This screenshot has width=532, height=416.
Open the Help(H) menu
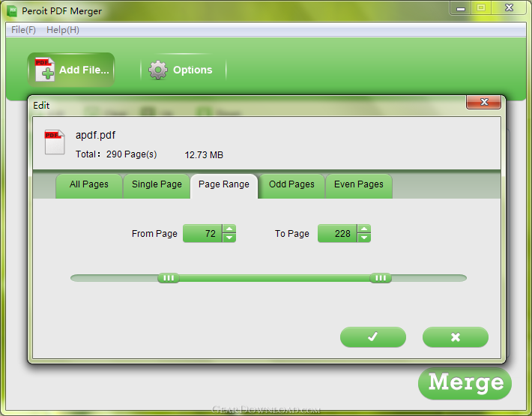click(x=63, y=30)
